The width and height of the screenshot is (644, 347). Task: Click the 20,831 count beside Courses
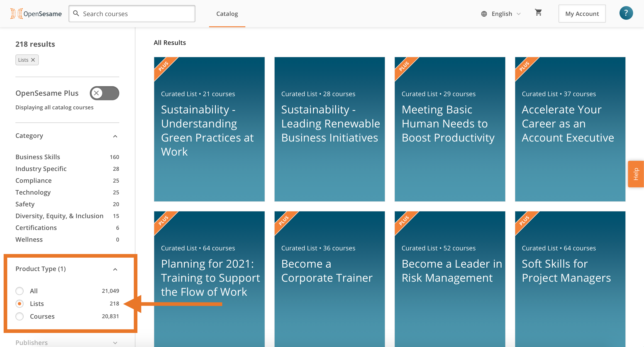click(110, 316)
